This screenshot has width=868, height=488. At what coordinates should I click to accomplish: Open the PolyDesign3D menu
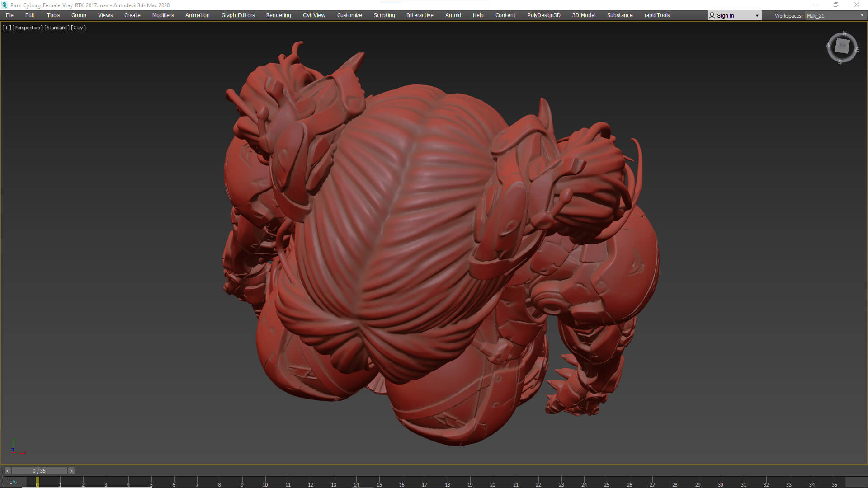544,15
